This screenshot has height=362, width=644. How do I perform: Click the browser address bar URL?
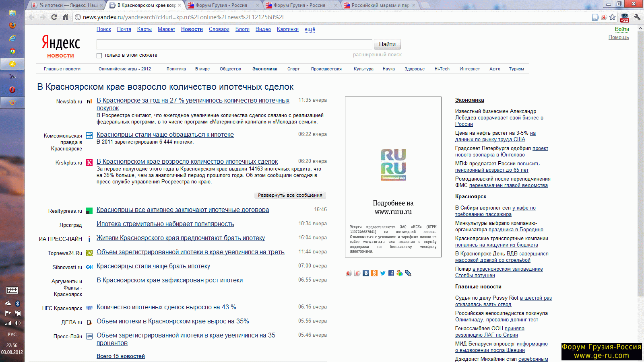pos(184,17)
